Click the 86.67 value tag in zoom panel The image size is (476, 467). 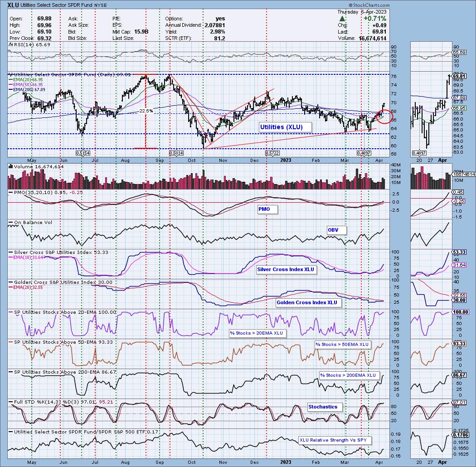click(459, 375)
